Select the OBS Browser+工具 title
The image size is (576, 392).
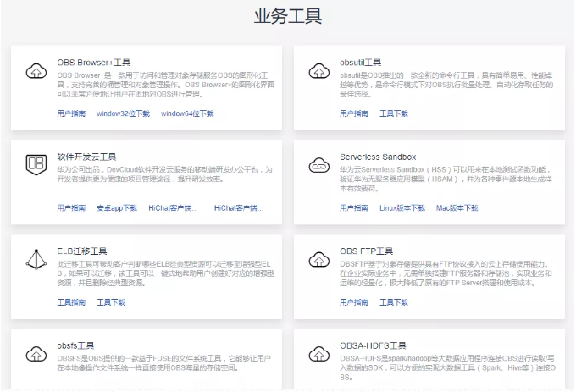(94, 63)
